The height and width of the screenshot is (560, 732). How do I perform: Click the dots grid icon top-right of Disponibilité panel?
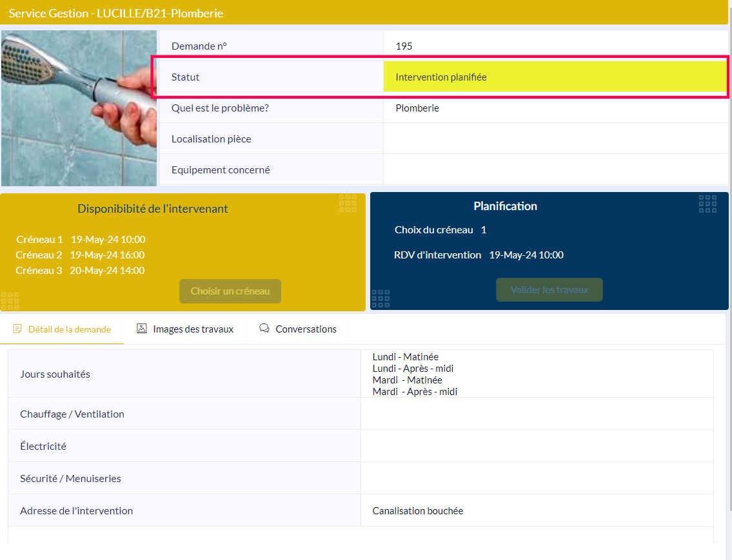[348, 203]
